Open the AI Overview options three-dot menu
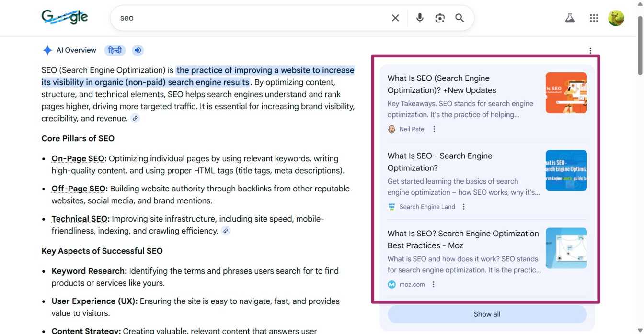The height and width of the screenshot is (334, 644). [590, 50]
